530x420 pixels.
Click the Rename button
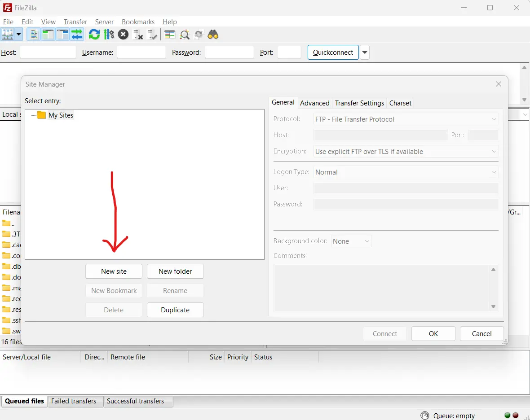175,291
